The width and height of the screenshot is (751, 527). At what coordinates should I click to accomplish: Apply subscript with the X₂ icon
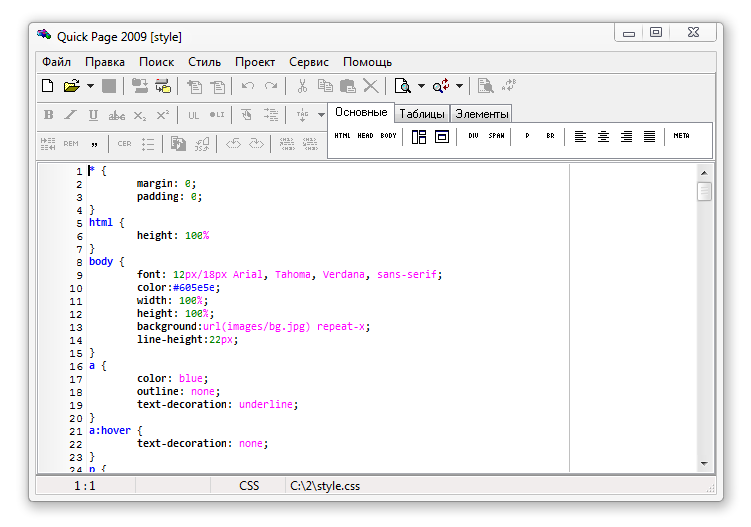coord(140,115)
